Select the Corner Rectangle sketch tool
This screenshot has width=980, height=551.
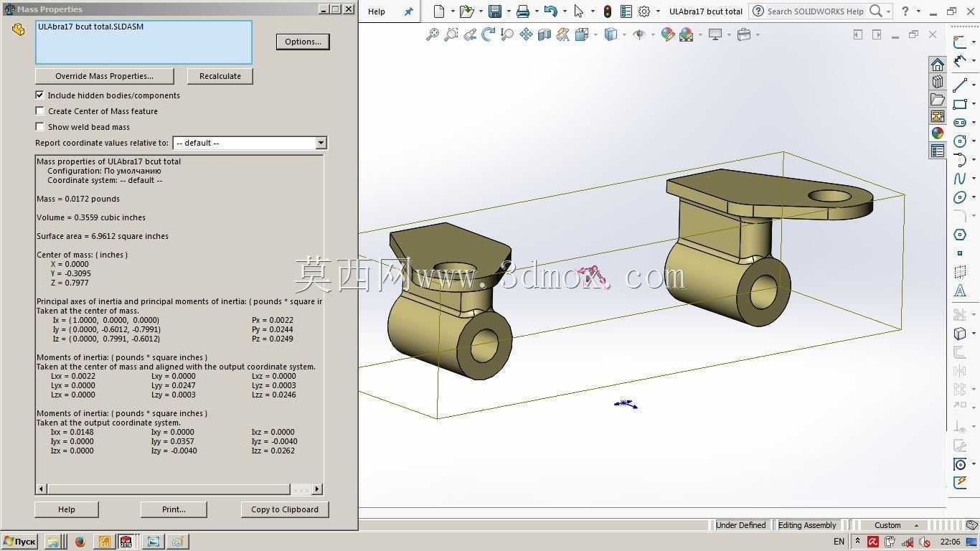tap(960, 104)
